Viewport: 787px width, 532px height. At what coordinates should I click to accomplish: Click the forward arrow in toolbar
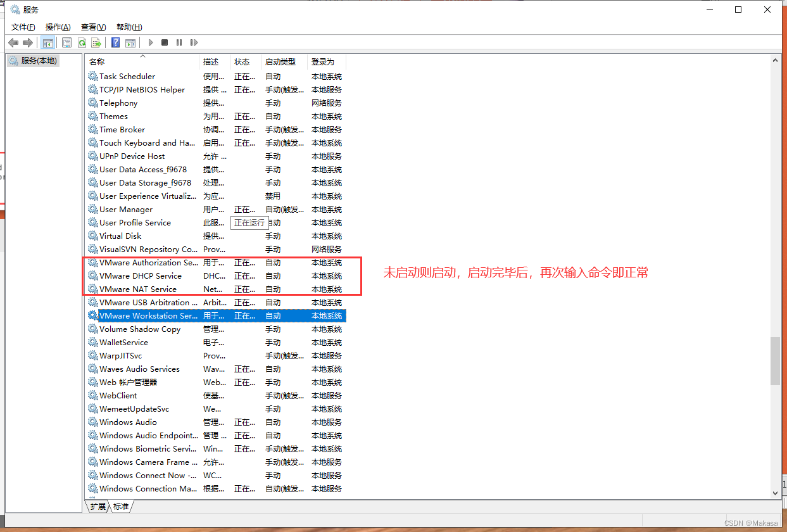tap(28, 42)
